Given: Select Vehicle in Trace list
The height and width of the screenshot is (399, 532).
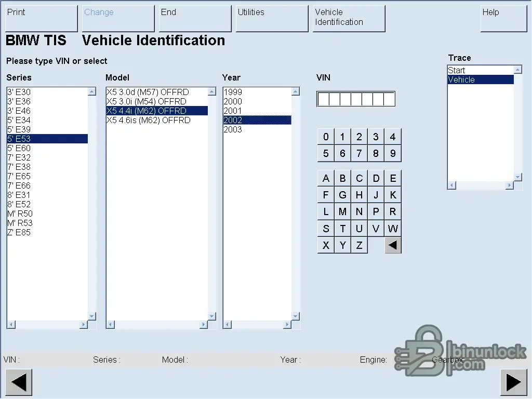Looking at the screenshot, I should 481,79.
